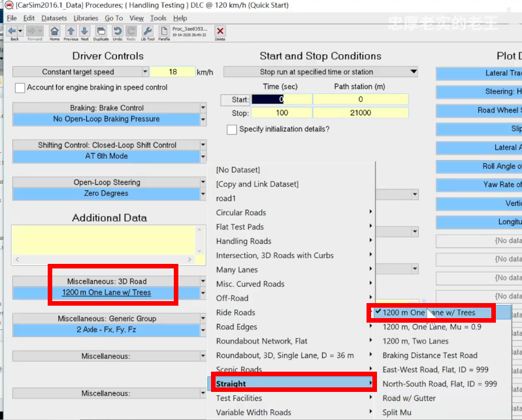Viewport: 522px width, 420px height.
Task: Click the CarSim application title icon
Action: [x=9, y=5]
